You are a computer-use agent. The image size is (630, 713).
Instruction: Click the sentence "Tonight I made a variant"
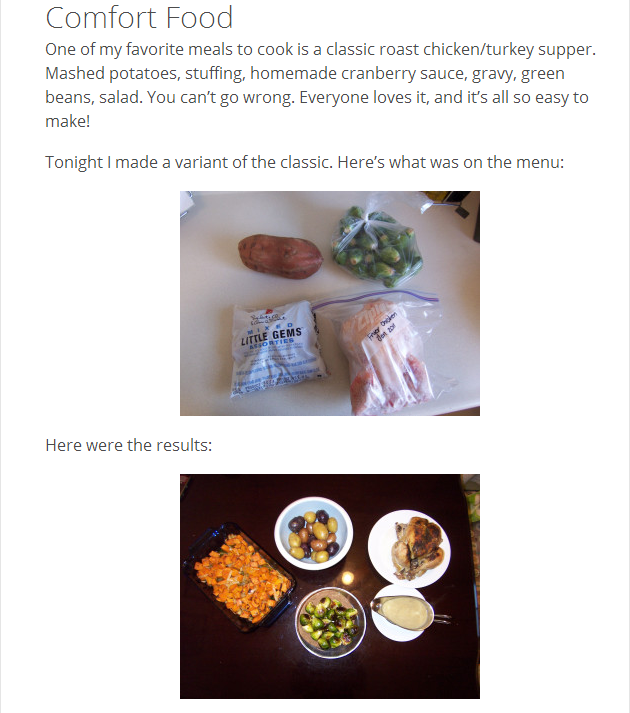(x=304, y=162)
